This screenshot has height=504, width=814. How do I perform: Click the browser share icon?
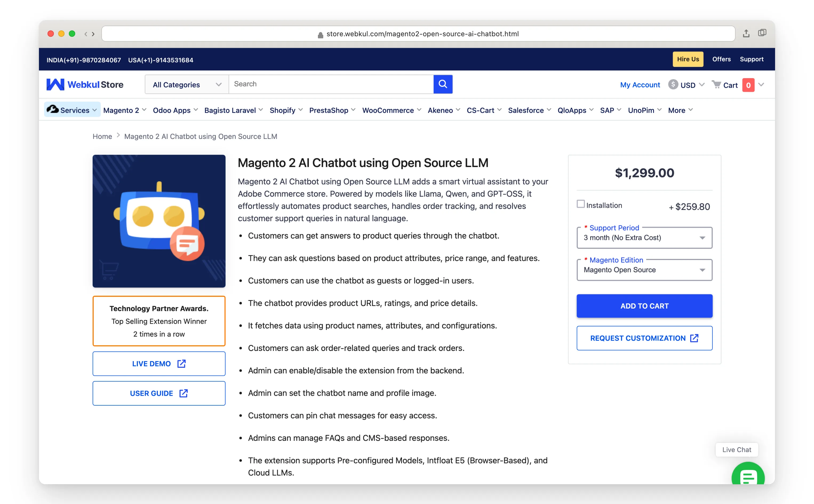(x=746, y=33)
